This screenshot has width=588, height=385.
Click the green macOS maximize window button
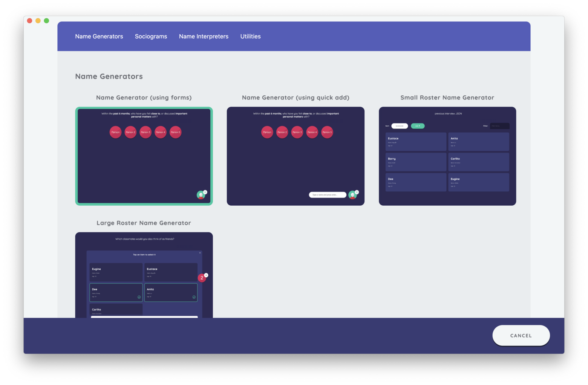tap(46, 21)
